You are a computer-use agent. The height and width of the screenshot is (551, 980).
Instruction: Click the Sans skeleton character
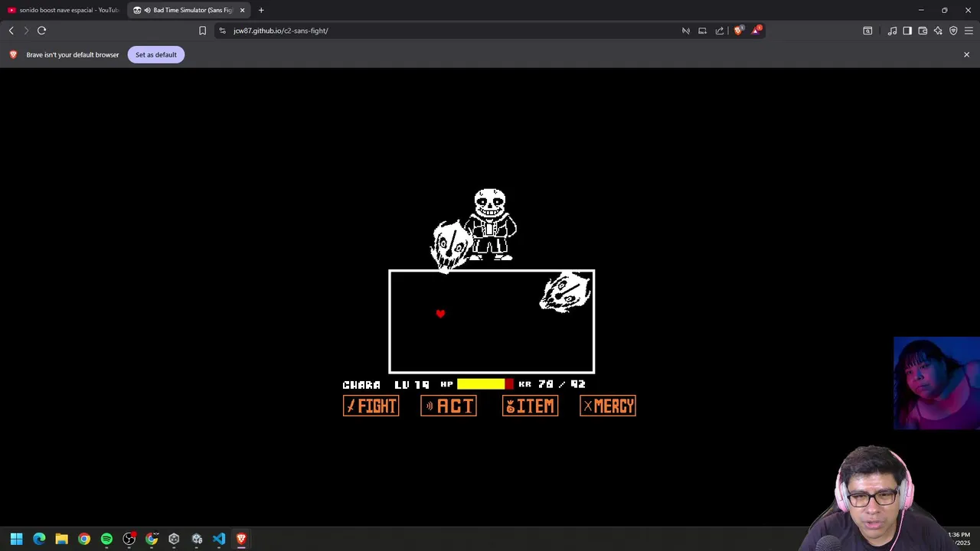(x=491, y=225)
